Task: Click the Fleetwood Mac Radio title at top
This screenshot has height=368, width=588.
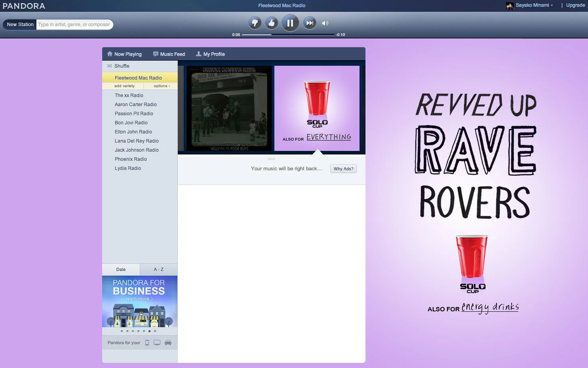Action: pyautogui.click(x=282, y=6)
